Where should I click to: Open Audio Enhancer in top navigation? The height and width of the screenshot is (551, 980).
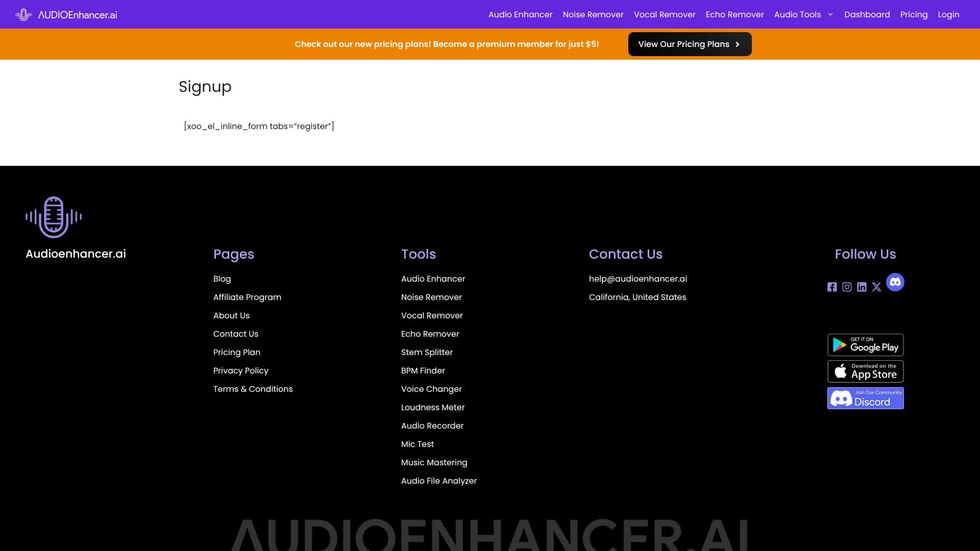tap(520, 14)
